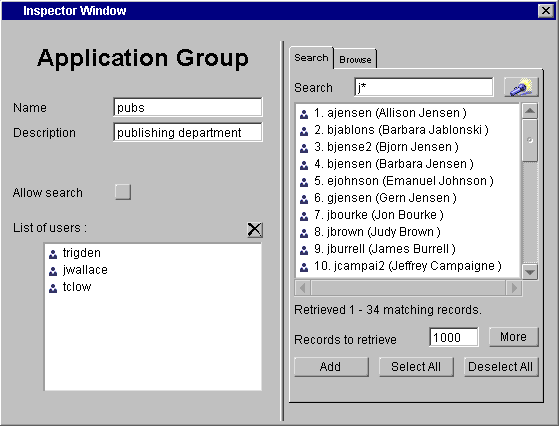Click the Add button

click(331, 367)
